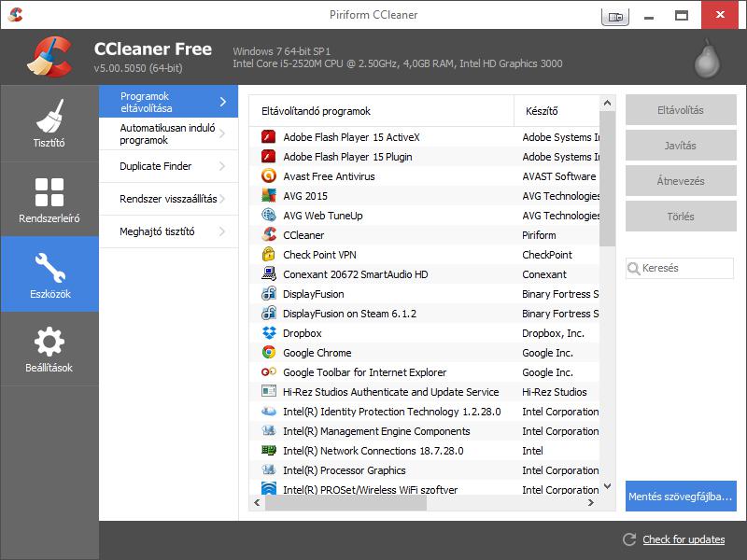Click the AVG 2015 icon
Image resolution: width=747 pixels, height=560 pixels.
[x=269, y=196]
